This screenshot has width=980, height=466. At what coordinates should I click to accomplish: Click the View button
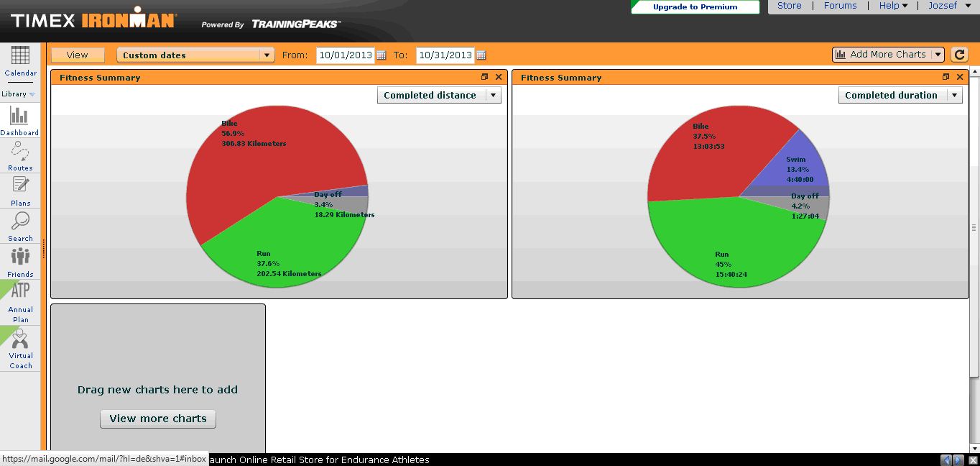[78, 55]
